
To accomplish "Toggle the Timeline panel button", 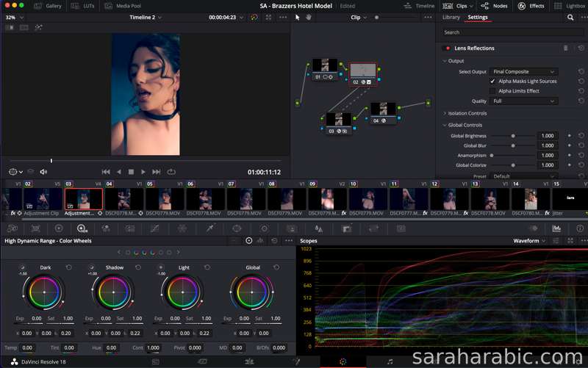I will tap(419, 6).
